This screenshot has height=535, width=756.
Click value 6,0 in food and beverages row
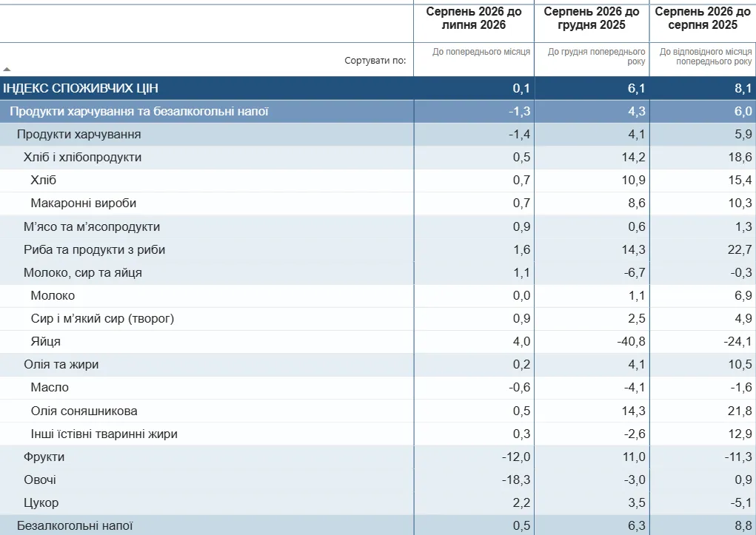point(743,111)
